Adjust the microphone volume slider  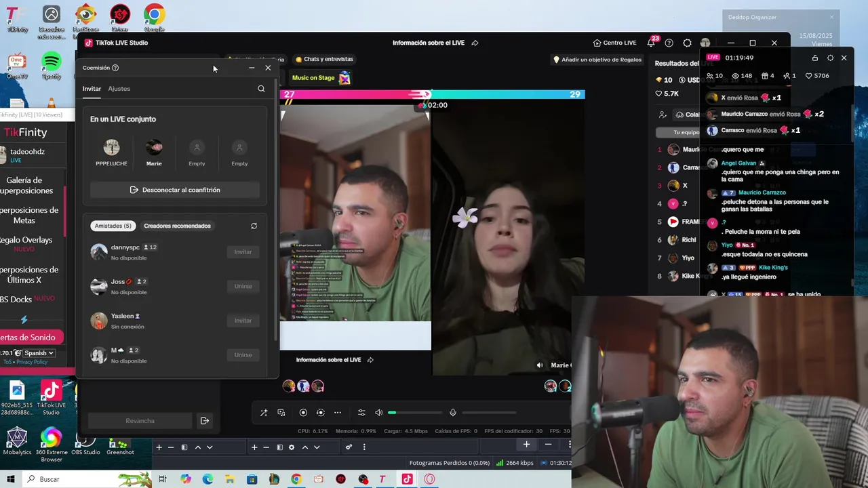[x=488, y=412]
